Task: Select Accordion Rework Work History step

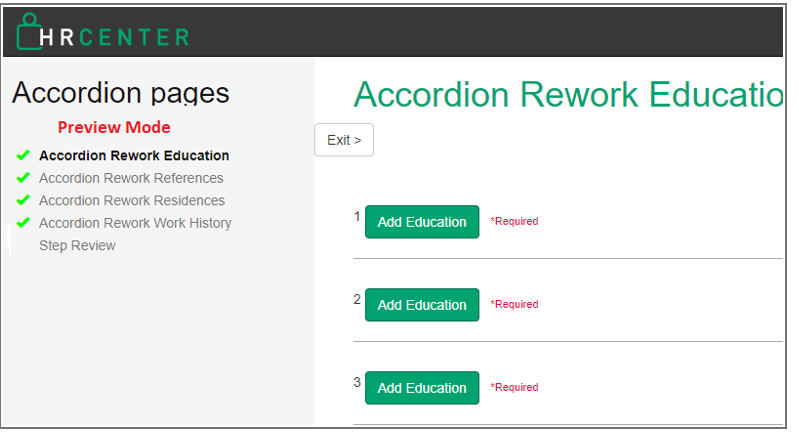Action: [135, 223]
